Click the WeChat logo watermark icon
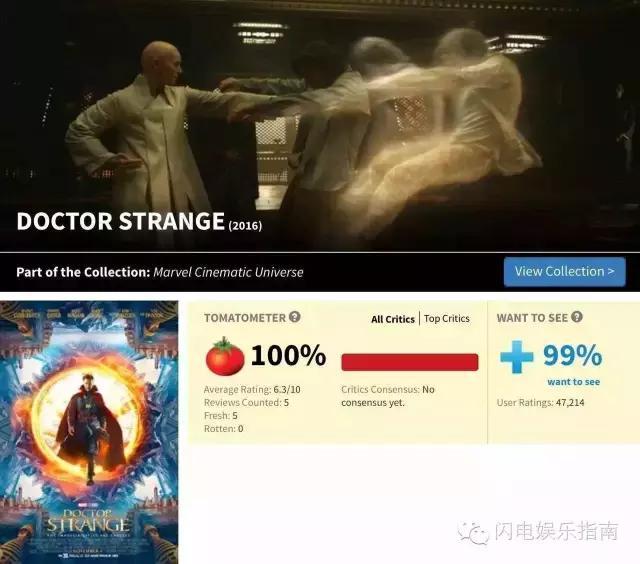 (473, 532)
